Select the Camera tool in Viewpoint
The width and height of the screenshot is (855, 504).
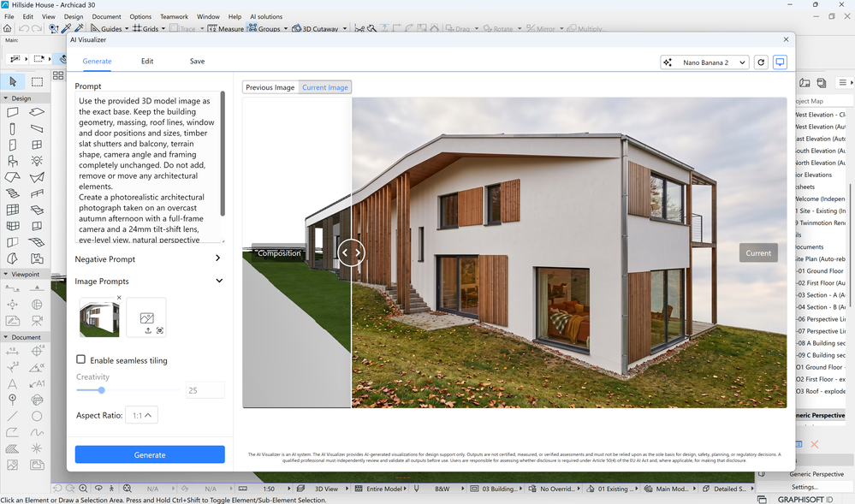pos(37,321)
